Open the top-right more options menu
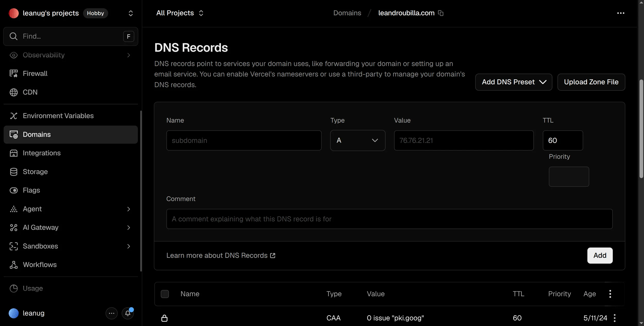 click(x=621, y=13)
